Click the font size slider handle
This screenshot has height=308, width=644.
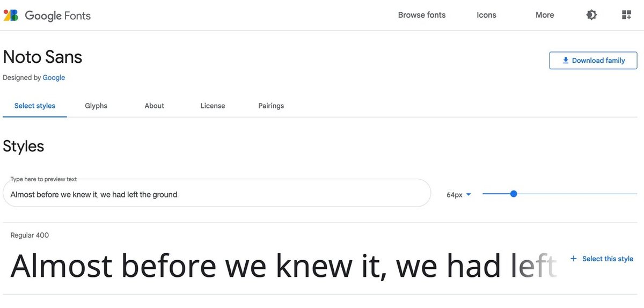point(514,194)
